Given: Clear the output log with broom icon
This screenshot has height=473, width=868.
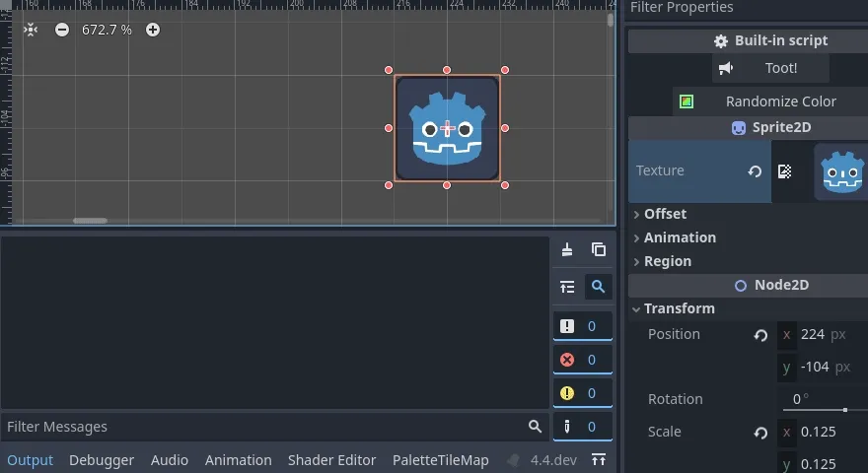Looking at the screenshot, I should [567, 250].
